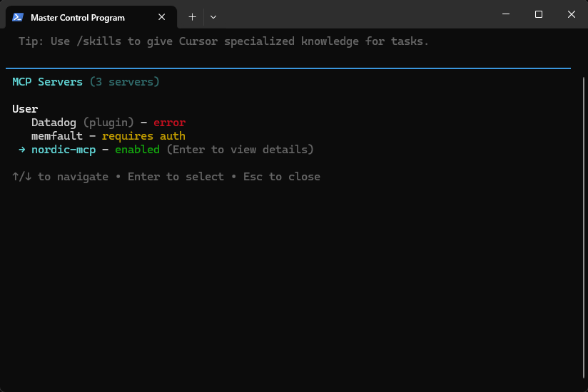Image resolution: width=588 pixels, height=392 pixels.
Task: Open a new terminal tab
Action: (x=192, y=17)
